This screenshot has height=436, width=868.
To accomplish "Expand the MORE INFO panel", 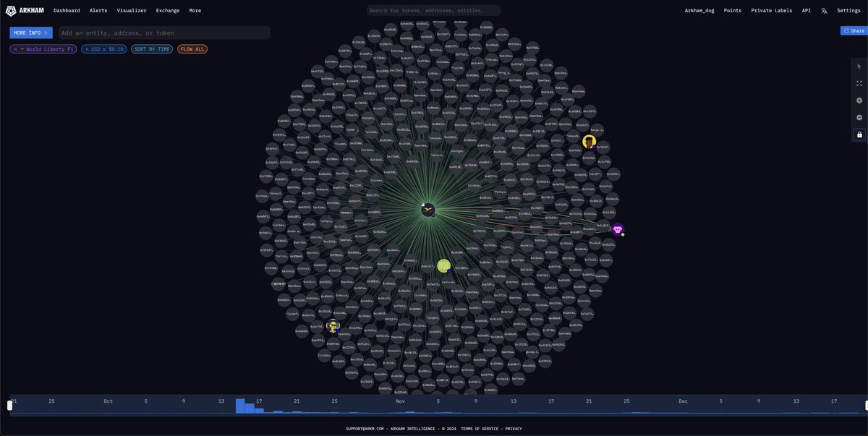I will pyautogui.click(x=31, y=33).
